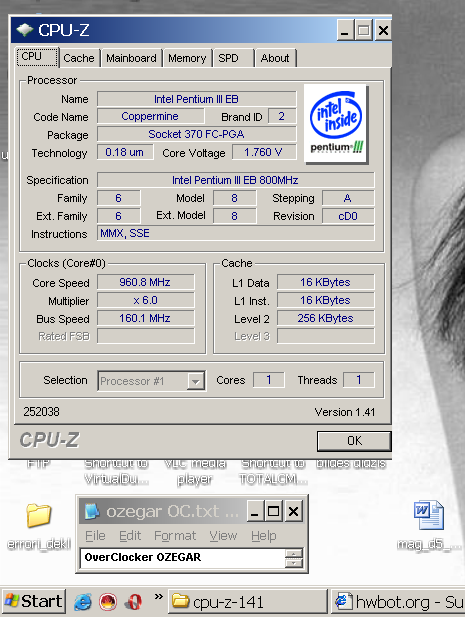This screenshot has width=465, height=617.
Task: Click the Specification field Pentium III EB 800MHz
Action: (235, 180)
